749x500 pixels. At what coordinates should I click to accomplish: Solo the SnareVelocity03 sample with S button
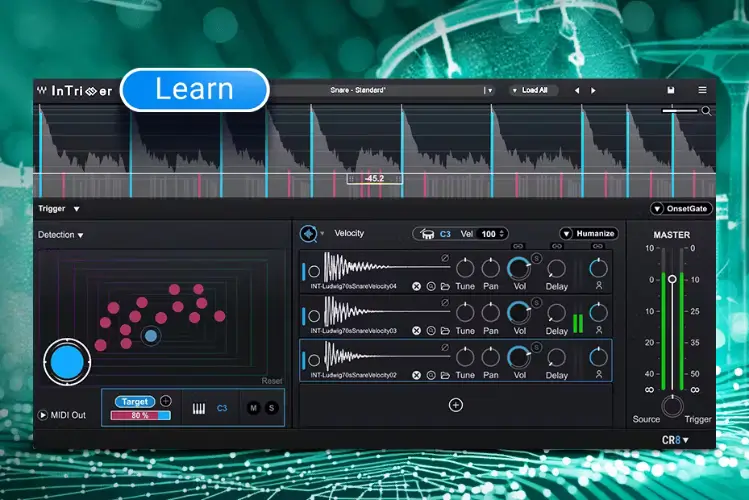[536, 303]
